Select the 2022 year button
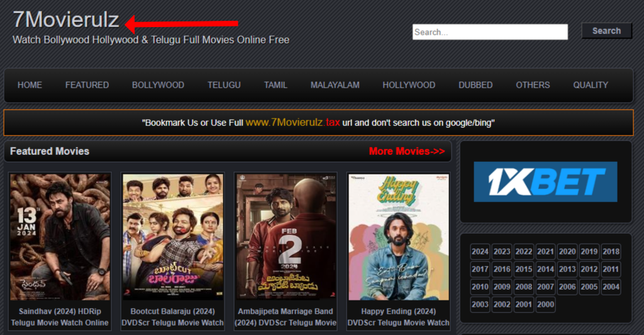The image size is (644, 335). tap(524, 251)
